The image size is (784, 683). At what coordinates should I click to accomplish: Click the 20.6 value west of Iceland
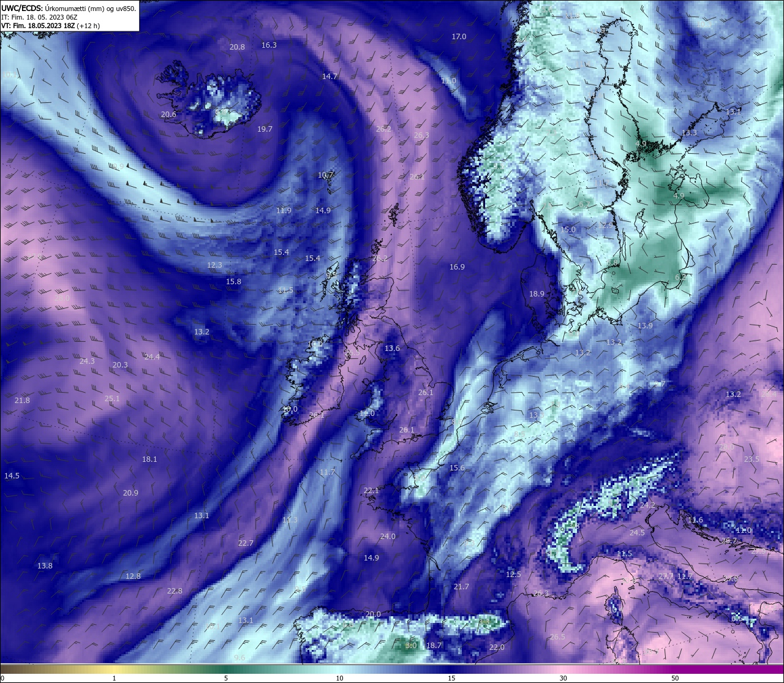click(168, 115)
